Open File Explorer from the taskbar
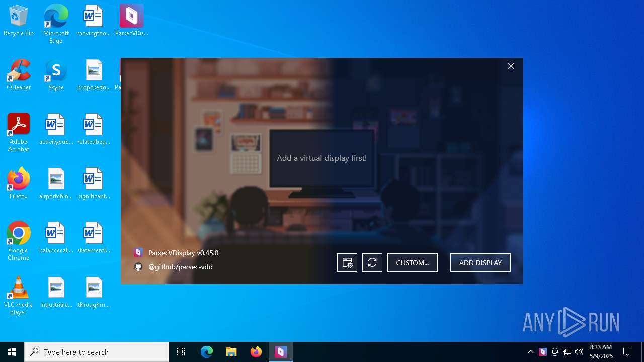The image size is (644, 362). (x=231, y=352)
